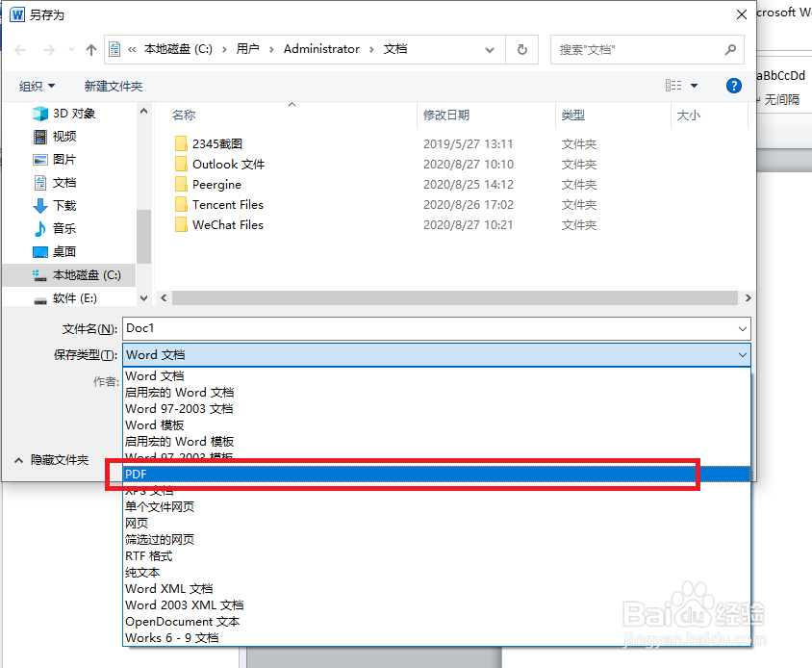Click the refresh icon next to address bar

tap(520, 49)
